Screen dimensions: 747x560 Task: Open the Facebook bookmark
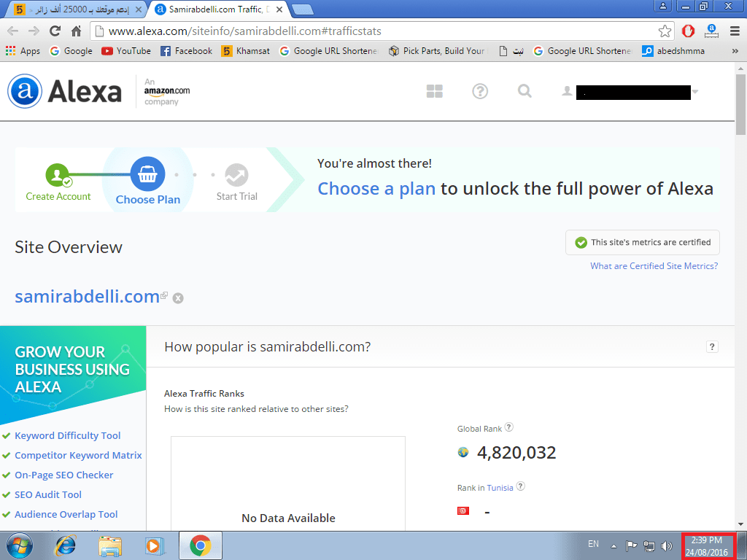[x=186, y=51]
